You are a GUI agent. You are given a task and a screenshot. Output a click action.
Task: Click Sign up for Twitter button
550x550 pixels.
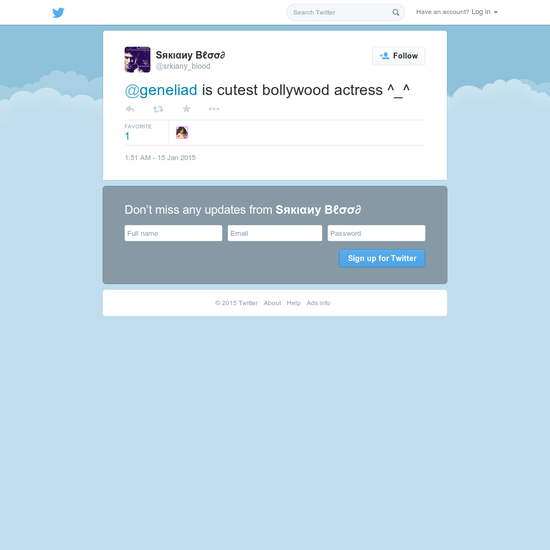(382, 259)
